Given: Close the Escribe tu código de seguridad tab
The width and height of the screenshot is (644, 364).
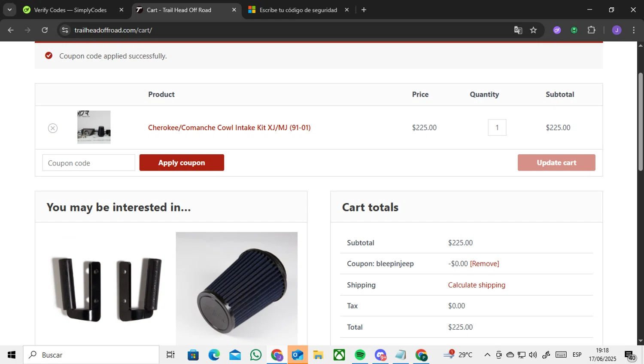Looking at the screenshot, I should coord(347,10).
